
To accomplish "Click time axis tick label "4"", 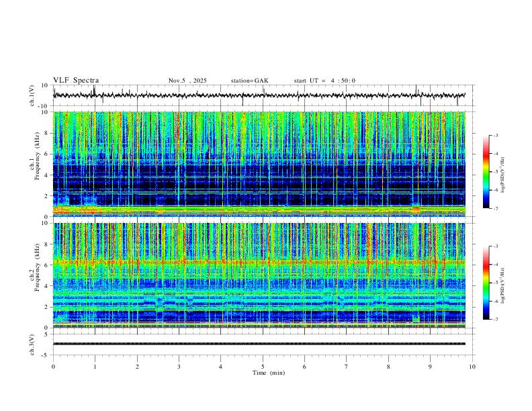I will [x=220, y=367].
